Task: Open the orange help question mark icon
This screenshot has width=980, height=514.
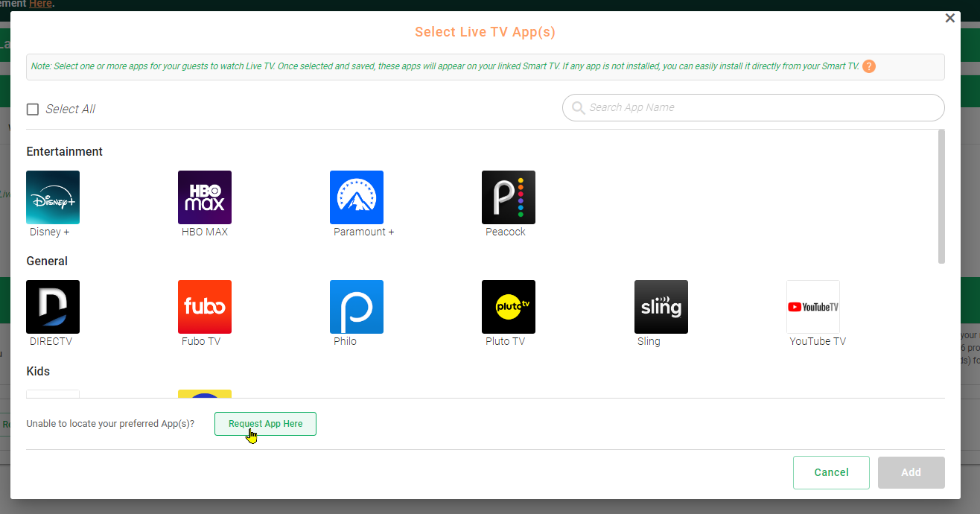Action: pyautogui.click(x=869, y=66)
